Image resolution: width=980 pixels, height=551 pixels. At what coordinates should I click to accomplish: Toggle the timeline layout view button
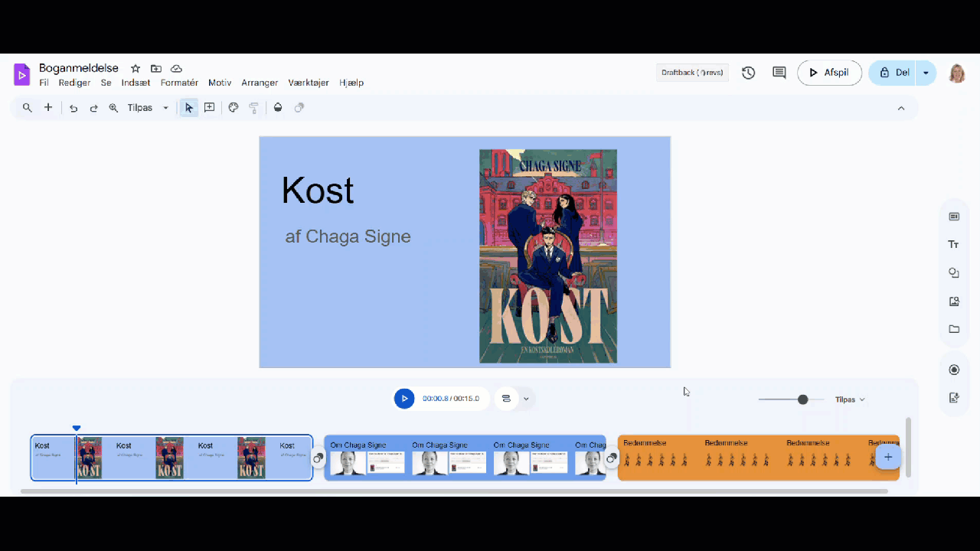tap(506, 399)
